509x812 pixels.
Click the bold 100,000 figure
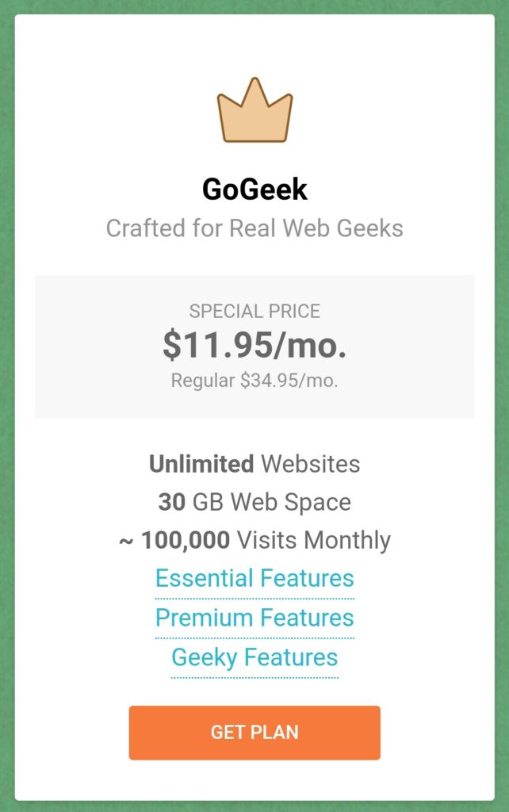[186, 540]
